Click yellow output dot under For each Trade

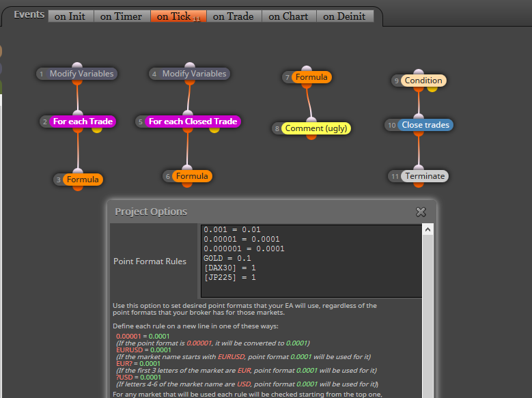pos(97,130)
